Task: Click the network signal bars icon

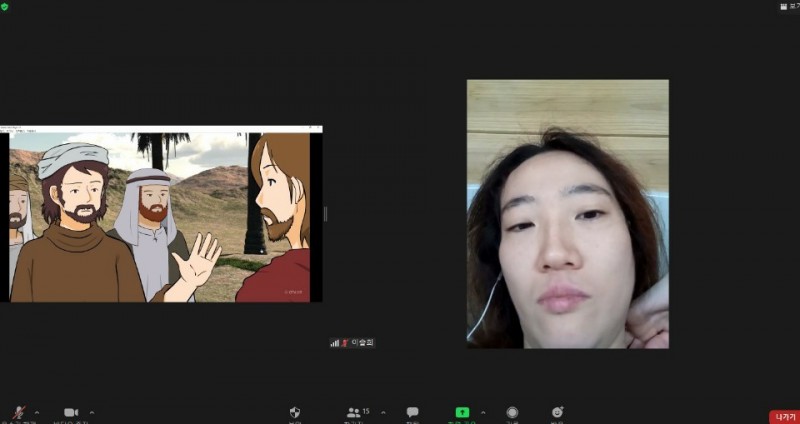Action: coord(335,343)
